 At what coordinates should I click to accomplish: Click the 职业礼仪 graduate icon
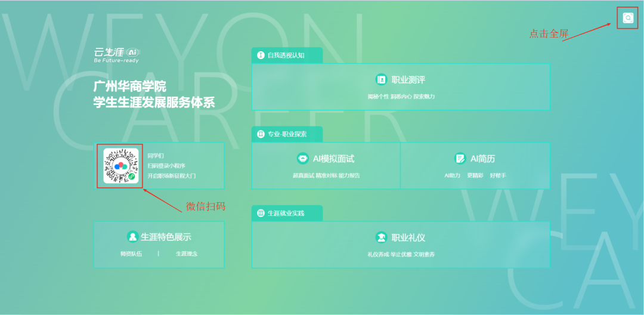[381, 237]
